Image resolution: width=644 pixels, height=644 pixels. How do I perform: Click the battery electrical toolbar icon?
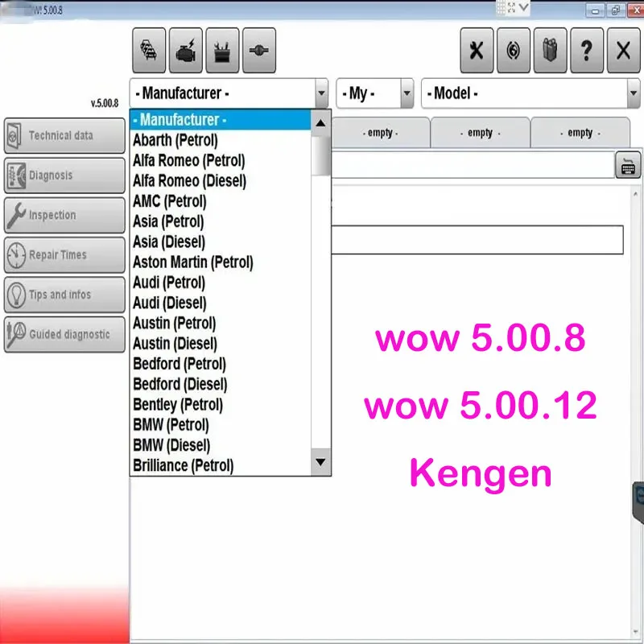pos(222,51)
